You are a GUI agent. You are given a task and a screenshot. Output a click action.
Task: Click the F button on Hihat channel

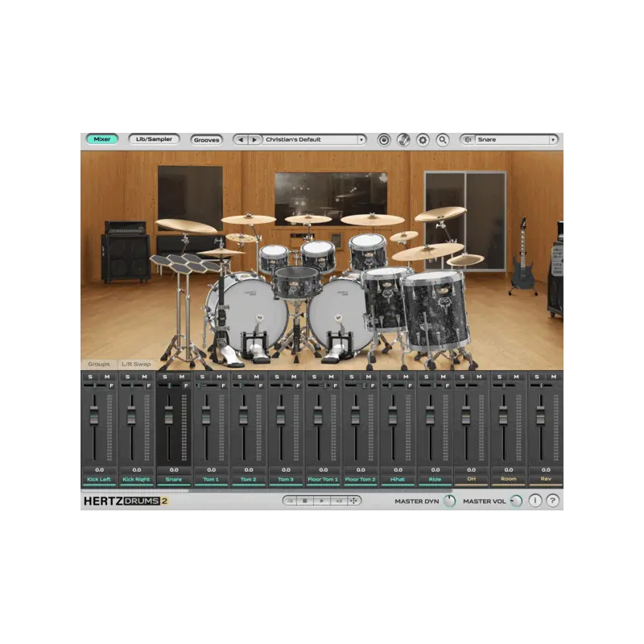click(410, 386)
